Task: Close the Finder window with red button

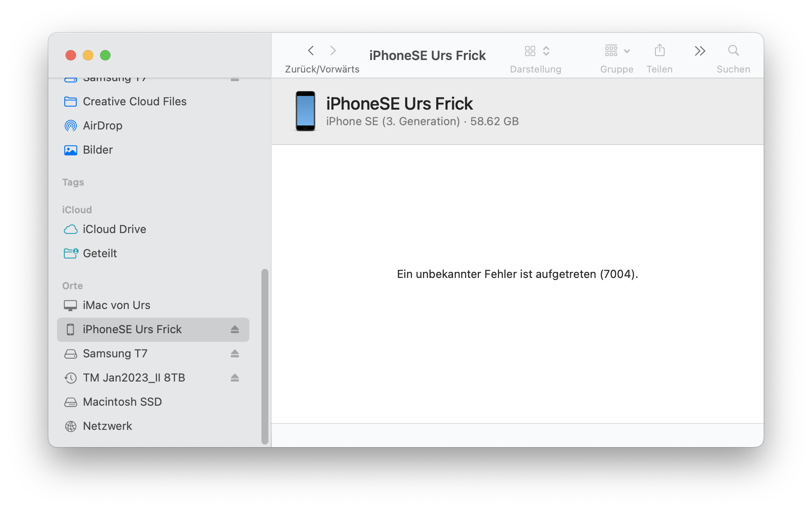Action: (x=71, y=55)
